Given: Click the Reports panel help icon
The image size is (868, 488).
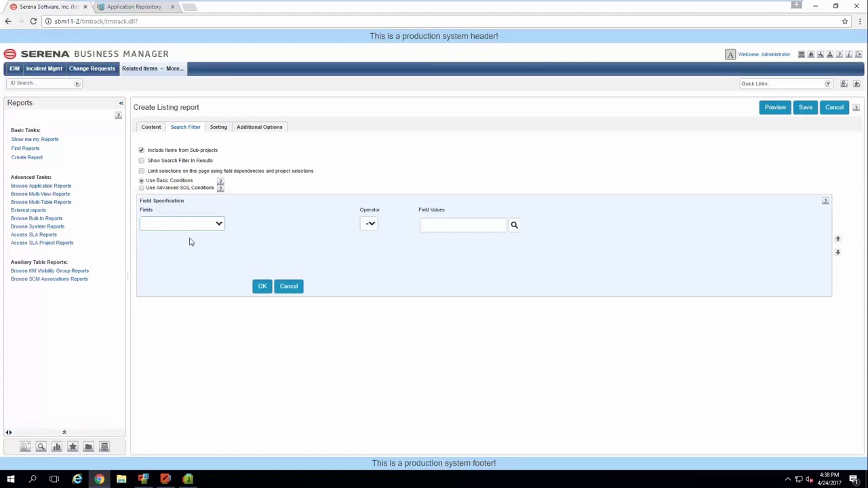Looking at the screenshot, I should pyautogui.click(x=118, y=116).
